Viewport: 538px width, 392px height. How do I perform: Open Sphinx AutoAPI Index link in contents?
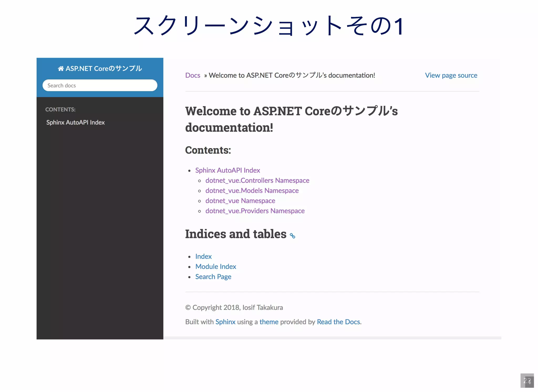coord(227,170)
